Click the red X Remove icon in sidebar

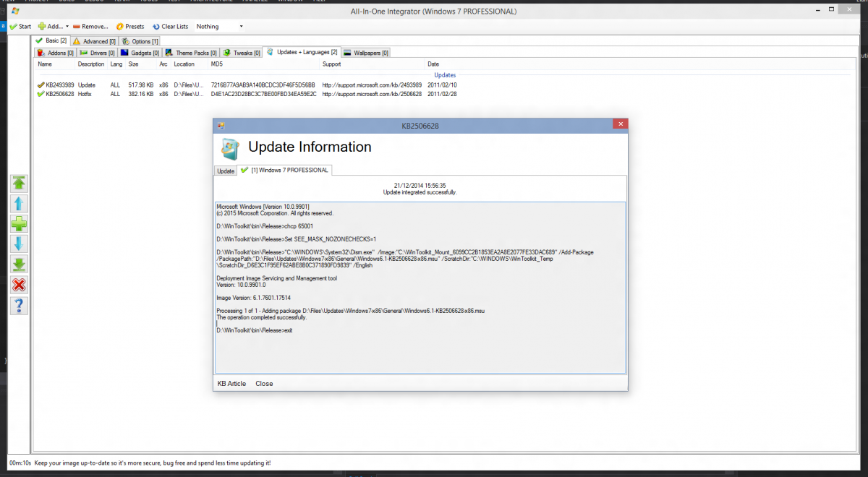point(20,285)
